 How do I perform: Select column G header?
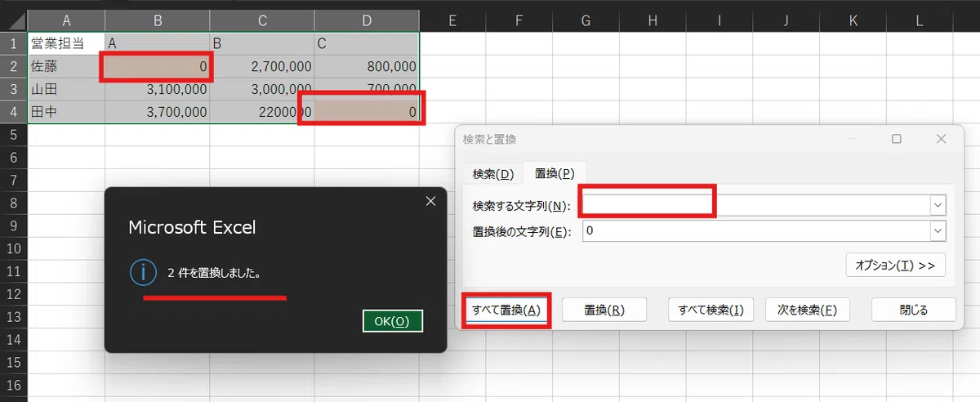tap(586, 20)
